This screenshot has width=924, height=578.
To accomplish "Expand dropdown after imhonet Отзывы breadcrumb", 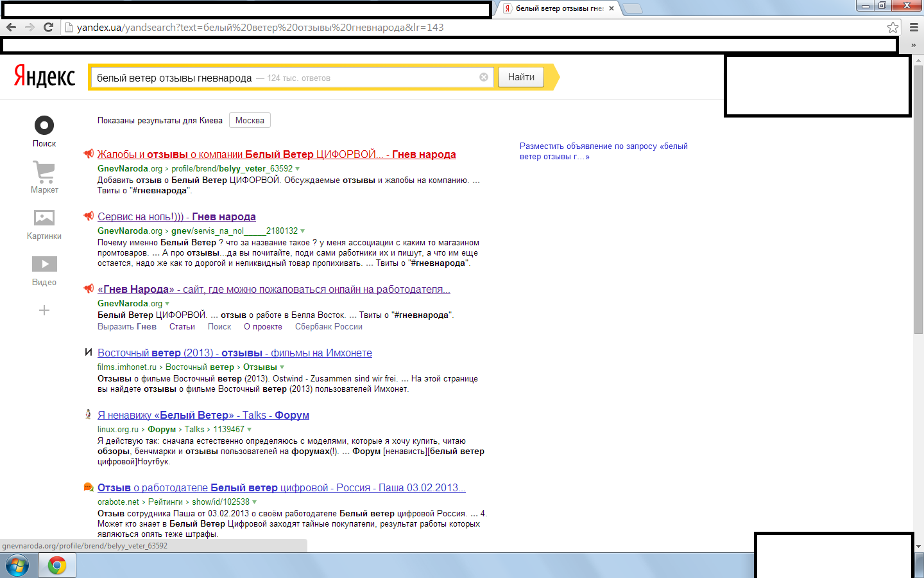I will coord(282,367).
